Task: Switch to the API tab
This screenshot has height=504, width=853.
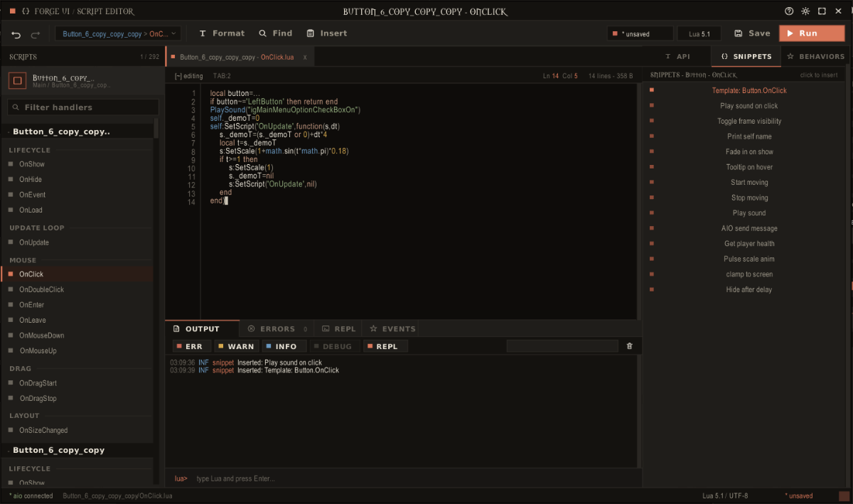Action: (x=677, y=56)
